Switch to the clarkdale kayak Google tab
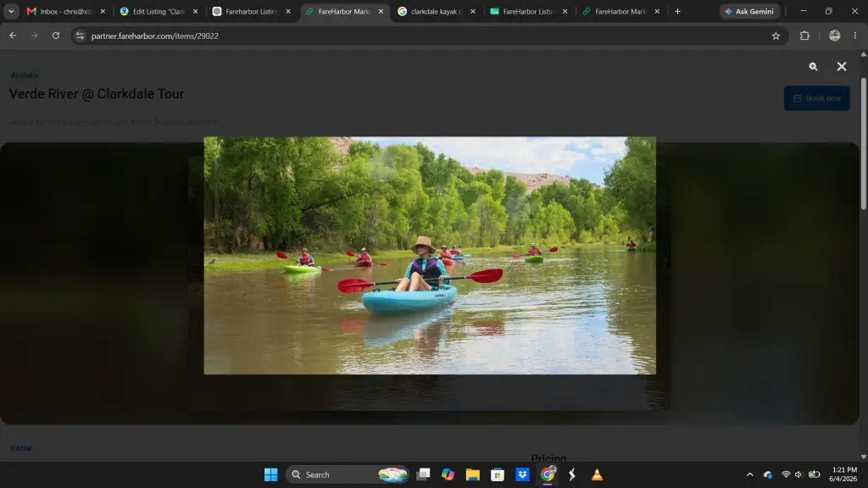The width and height of the screenshot is (868, 488). [x=437, y=11]
